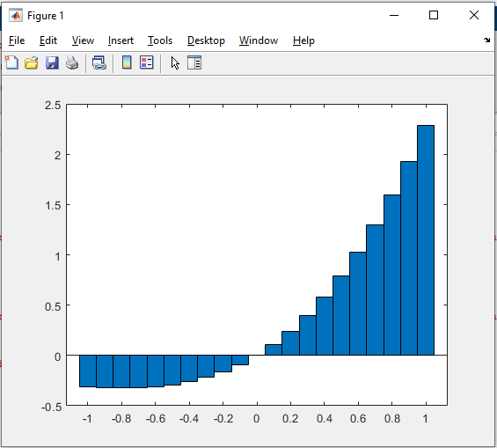Open the File menu
Viewport: 497px width, 448px height.
coord(17,40)
